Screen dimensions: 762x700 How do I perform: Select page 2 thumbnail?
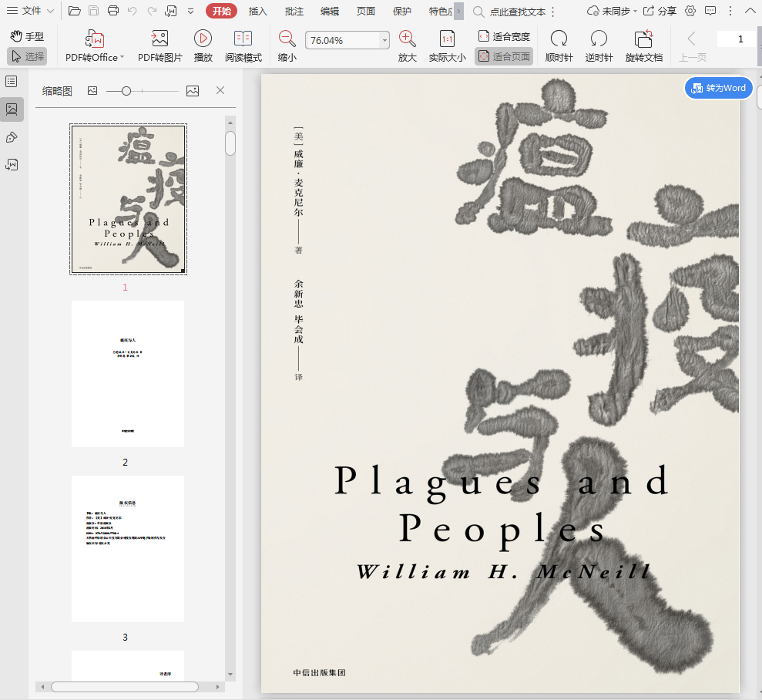coord(127,374)
